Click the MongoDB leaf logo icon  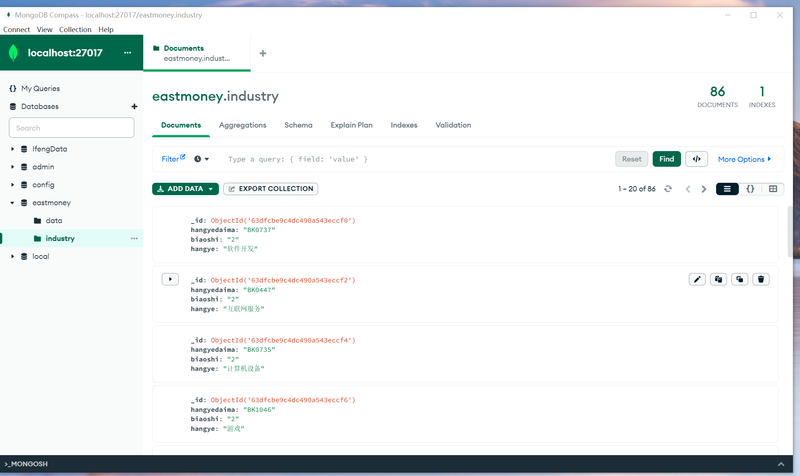13,53
